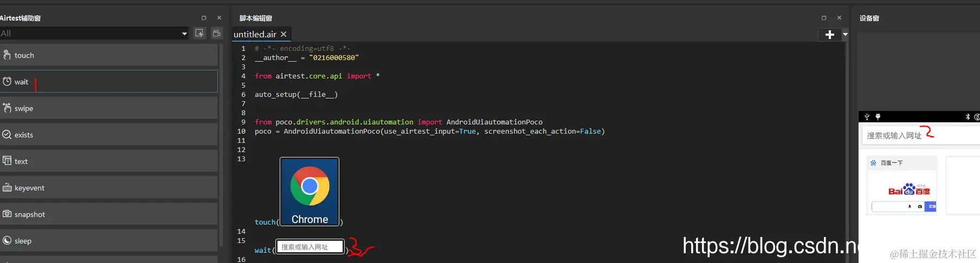Click the AndroidUiautomationPoco import text

(x=494, y=122)
